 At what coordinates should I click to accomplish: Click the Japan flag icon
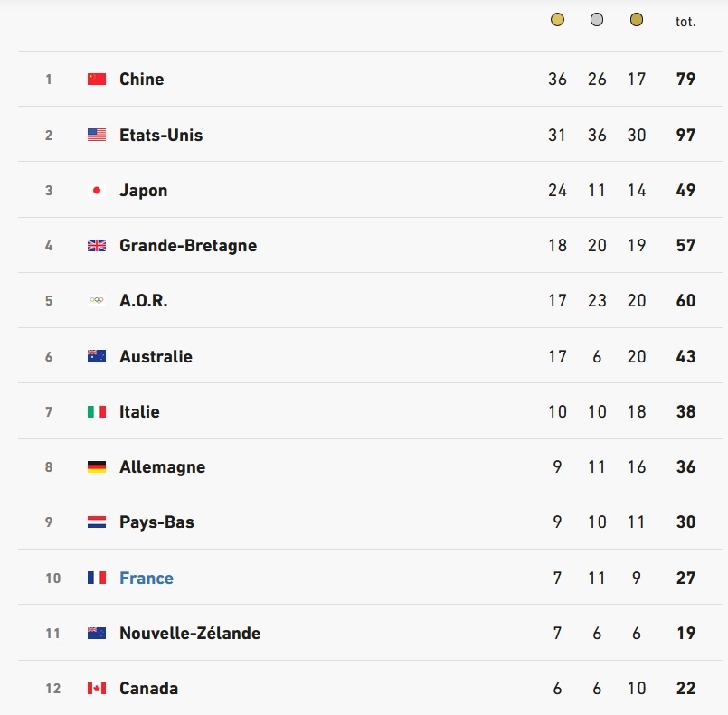pyautogui.click(x=97, y=190)
